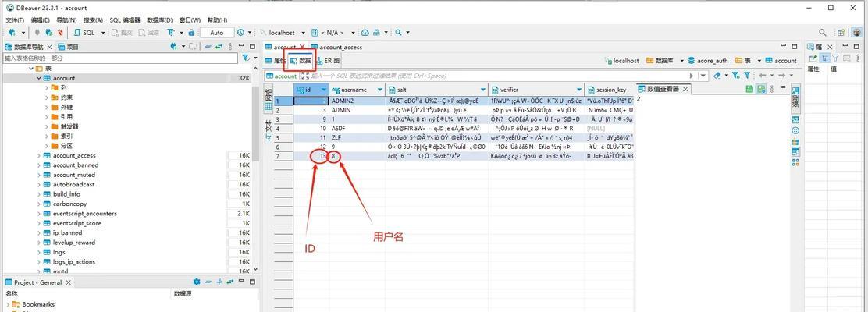Click the account breadcrumb link
The width and height of the screenshot is (868, 312).
point(781,61)
